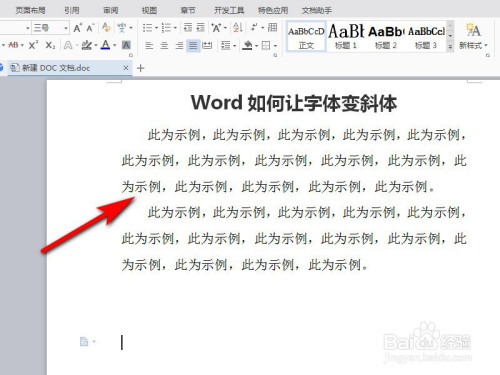Apply paragraph shading fill bucket
Screen dimensions: 500x375
(x=247, y=46)
